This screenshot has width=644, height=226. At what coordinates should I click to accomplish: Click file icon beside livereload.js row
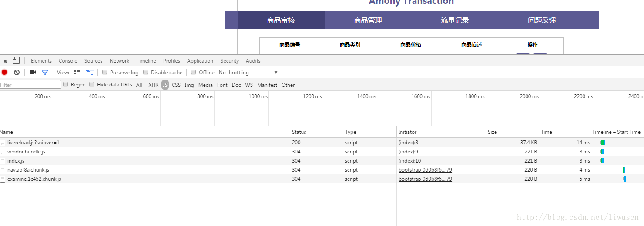point(3,143)
